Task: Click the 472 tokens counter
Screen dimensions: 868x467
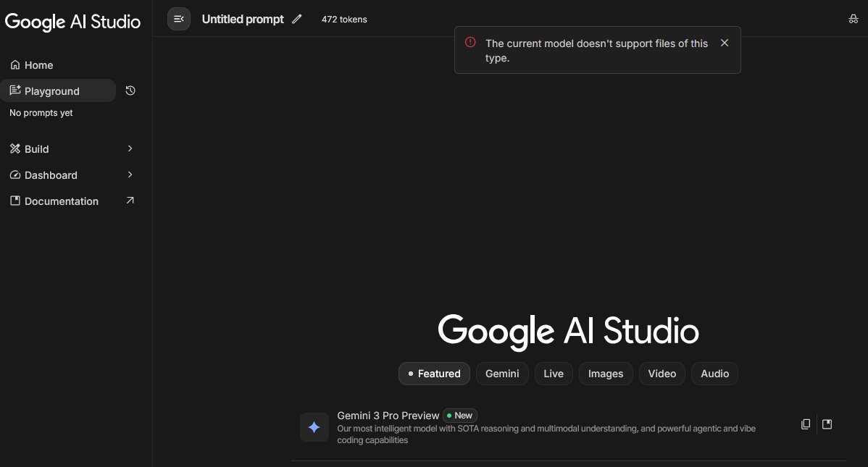Action: coord(344,20)
